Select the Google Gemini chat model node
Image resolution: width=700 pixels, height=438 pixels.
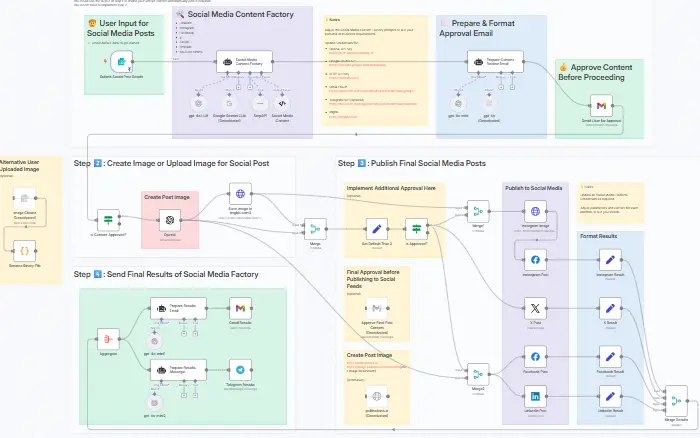tap(229, 104)
